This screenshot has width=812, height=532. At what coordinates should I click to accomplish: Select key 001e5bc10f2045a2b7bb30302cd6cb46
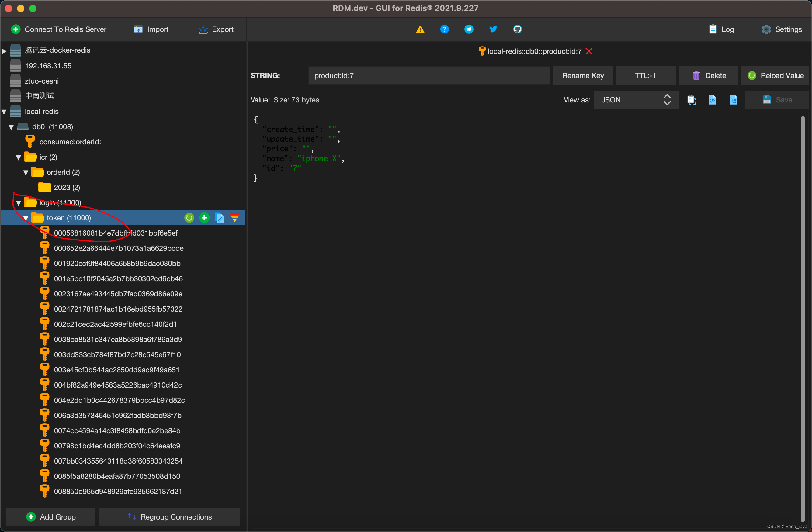pyautogui.click(x=118, y=279)
